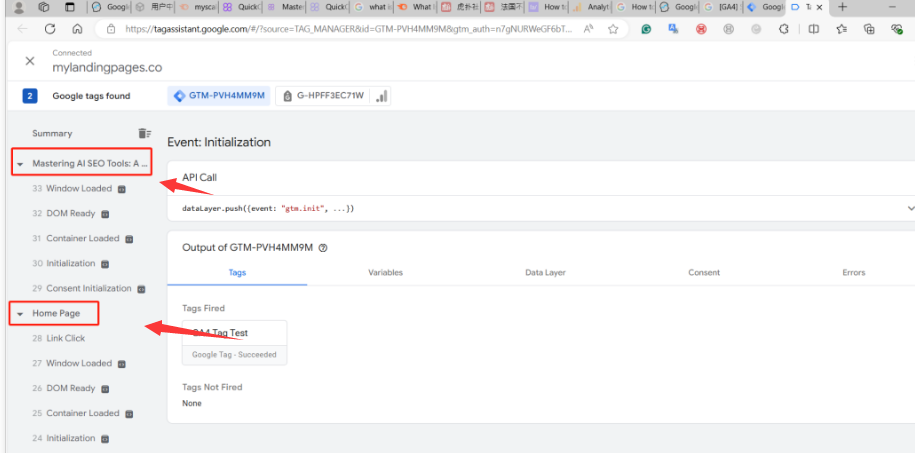Open the bar chart icon next to G-HPFF3EC71W
915x453 pixels.
pyautogui.click(x=382, y=96)
